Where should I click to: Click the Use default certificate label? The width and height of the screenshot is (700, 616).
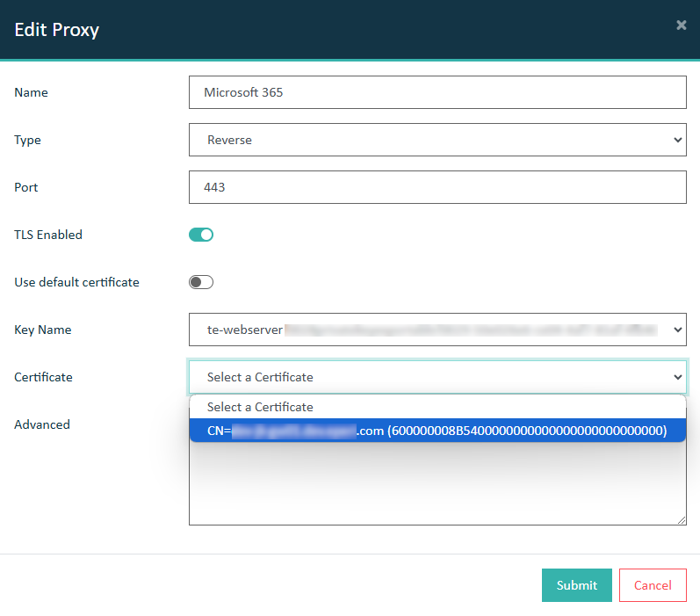[x=76, y=282]
